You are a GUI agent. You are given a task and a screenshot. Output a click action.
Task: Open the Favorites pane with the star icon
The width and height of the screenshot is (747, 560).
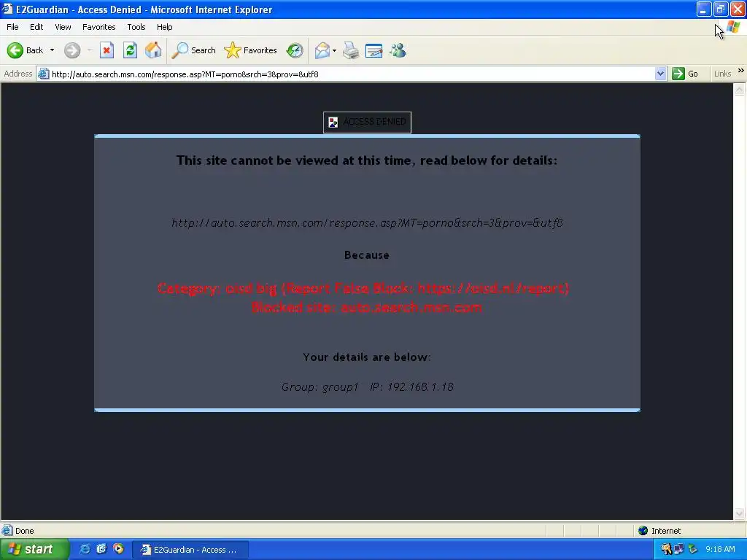[x=251, y=50]
